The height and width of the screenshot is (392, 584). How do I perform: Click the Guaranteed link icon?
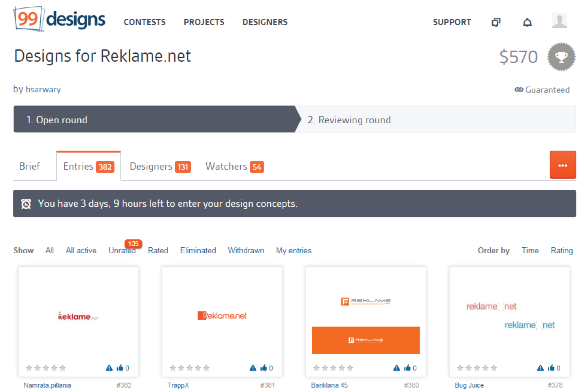coord(519,90)
